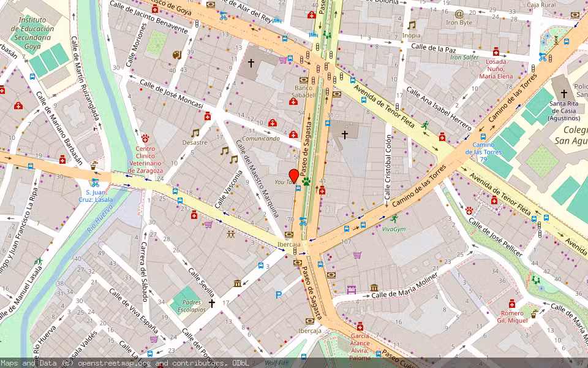
Task: Click the artist palette icon near Calle Moriones
Action: click(x=176, y=55)
